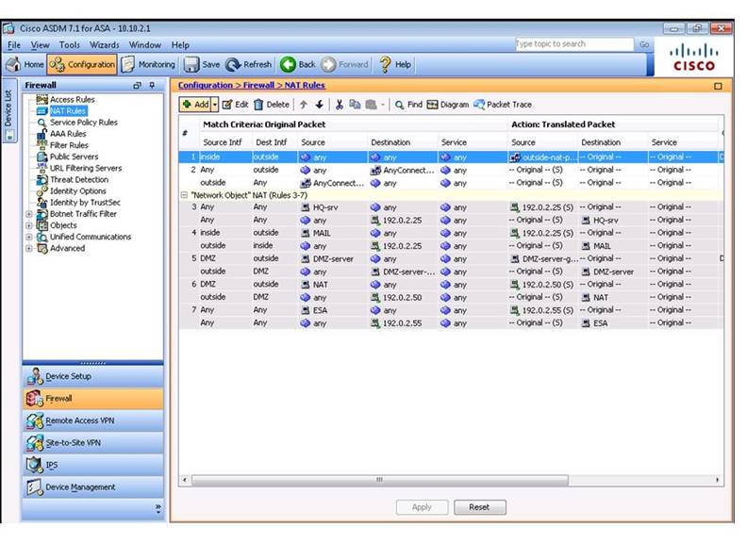Cut the selected rule
Image resolution: width=747 pixels, height=560 pixels.
[x=340, y=105]
